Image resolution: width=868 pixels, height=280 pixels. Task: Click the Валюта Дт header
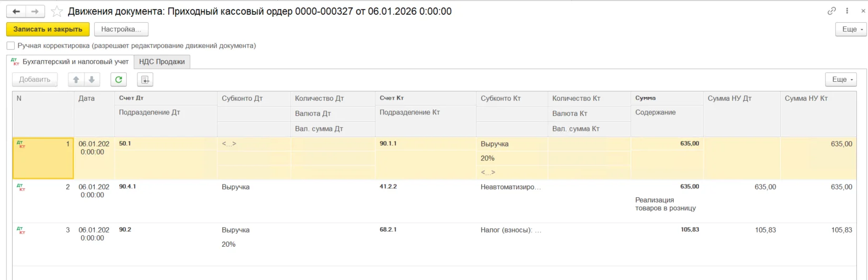pyautogui.click(x=333, y=113)
